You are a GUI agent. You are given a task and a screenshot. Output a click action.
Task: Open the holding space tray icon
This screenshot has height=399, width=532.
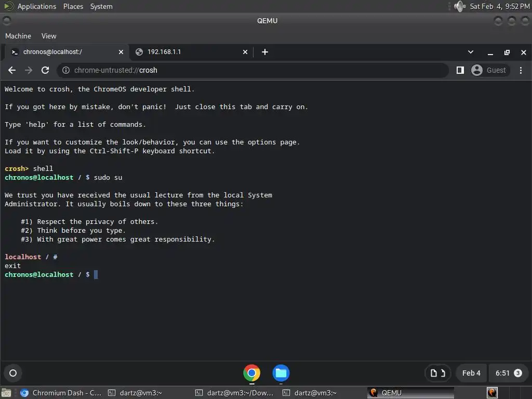click(x=437, y=373)
